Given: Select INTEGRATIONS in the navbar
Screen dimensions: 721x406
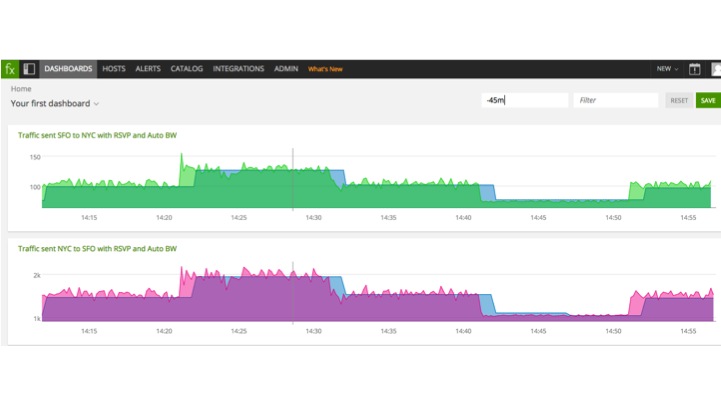Looking at the screenshot, I should click(x=239, y=69).
